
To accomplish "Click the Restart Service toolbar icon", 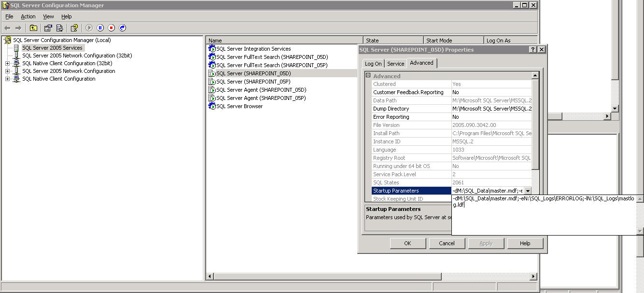I will (x=123, y=28).
